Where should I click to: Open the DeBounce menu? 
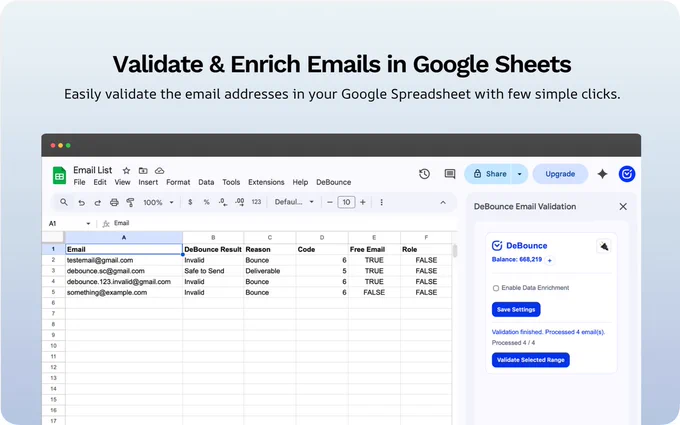pyautogui.click(x=333, y=182)
